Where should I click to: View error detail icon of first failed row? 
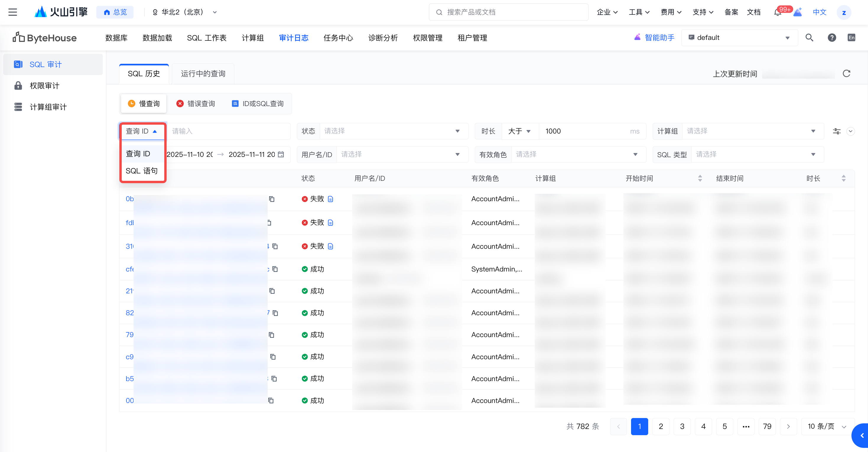[331, 199]
